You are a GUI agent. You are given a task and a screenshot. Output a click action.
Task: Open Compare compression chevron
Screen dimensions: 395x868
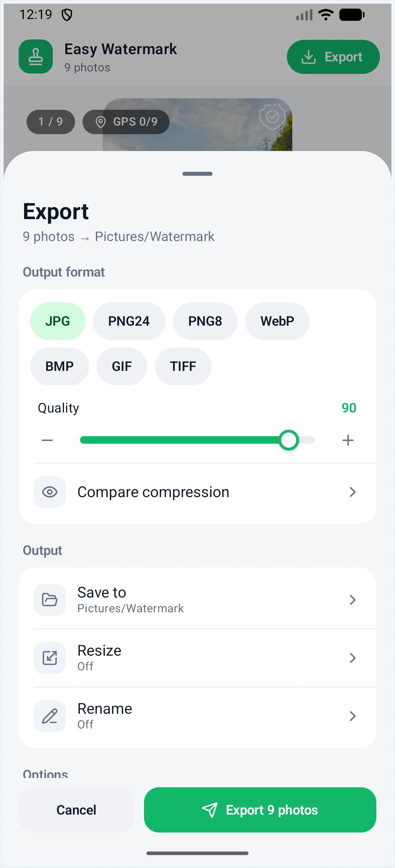click(353, 492)
